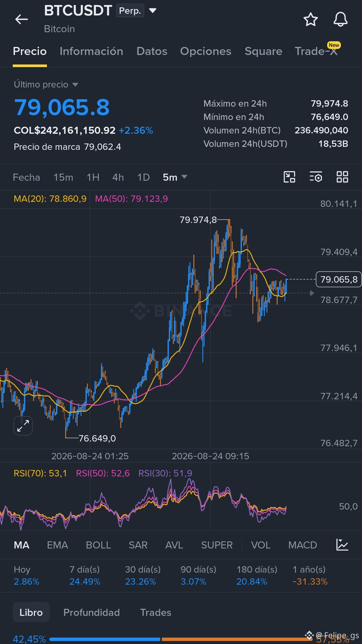Open chart drawing tools icon

(x=289, y=177)
